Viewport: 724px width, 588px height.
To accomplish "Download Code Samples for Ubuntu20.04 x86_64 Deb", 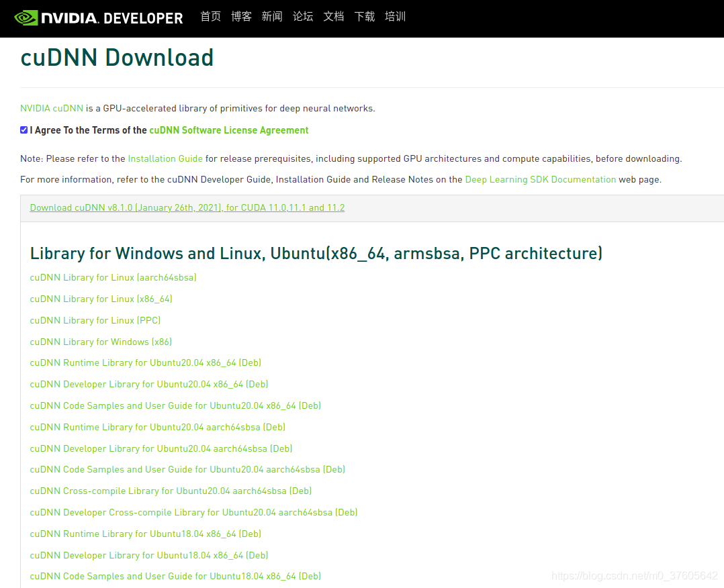I will 175,405.
